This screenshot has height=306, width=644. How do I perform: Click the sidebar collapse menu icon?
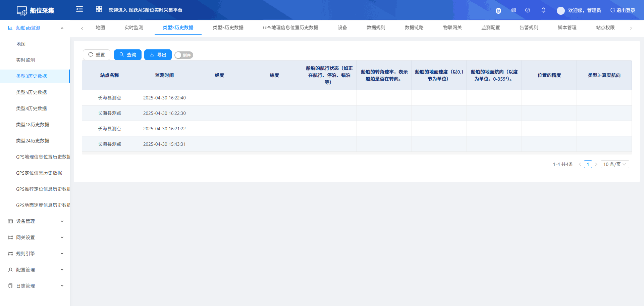coord(79,9)
